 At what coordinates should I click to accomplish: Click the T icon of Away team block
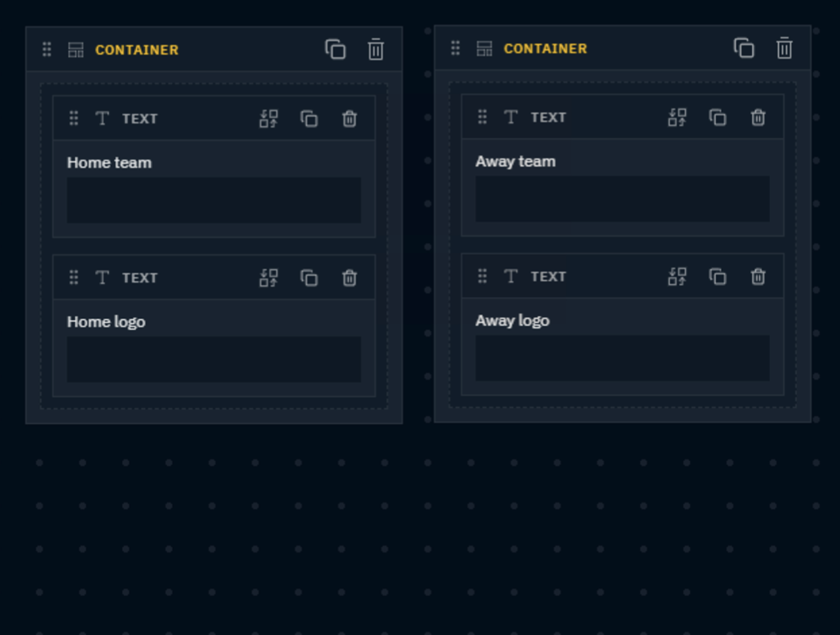pyautogui.click(x=510, y=117)
